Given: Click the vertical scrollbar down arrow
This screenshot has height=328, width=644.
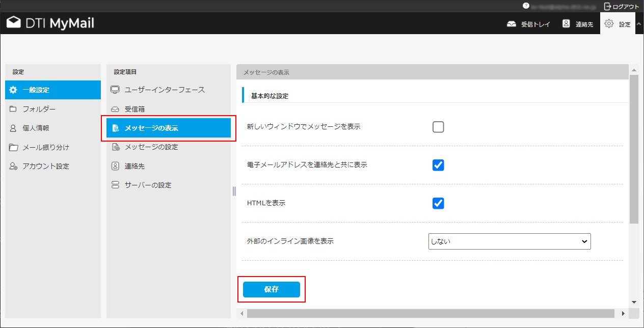Looking at the screenshot, I should click(x=634, y=302).
